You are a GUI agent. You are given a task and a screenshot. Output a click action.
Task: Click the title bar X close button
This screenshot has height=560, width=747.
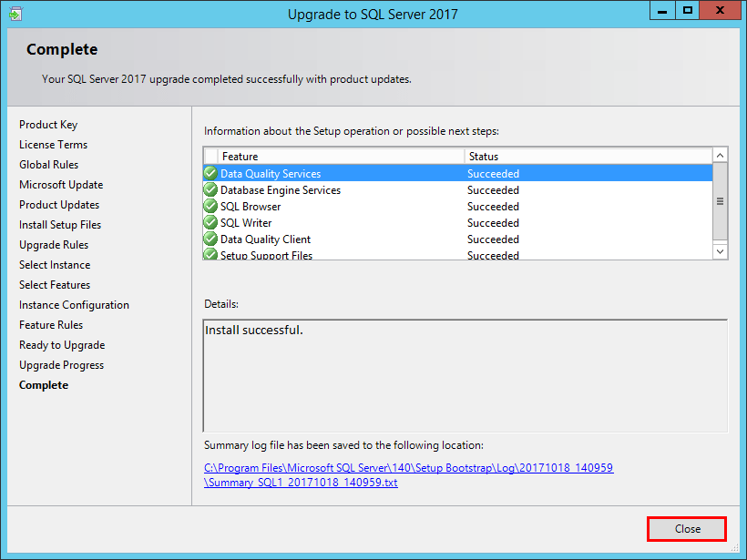[x=720, y=11]
